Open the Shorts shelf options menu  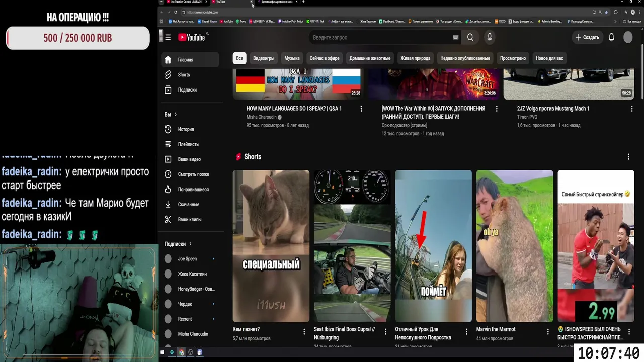(628, 157)
